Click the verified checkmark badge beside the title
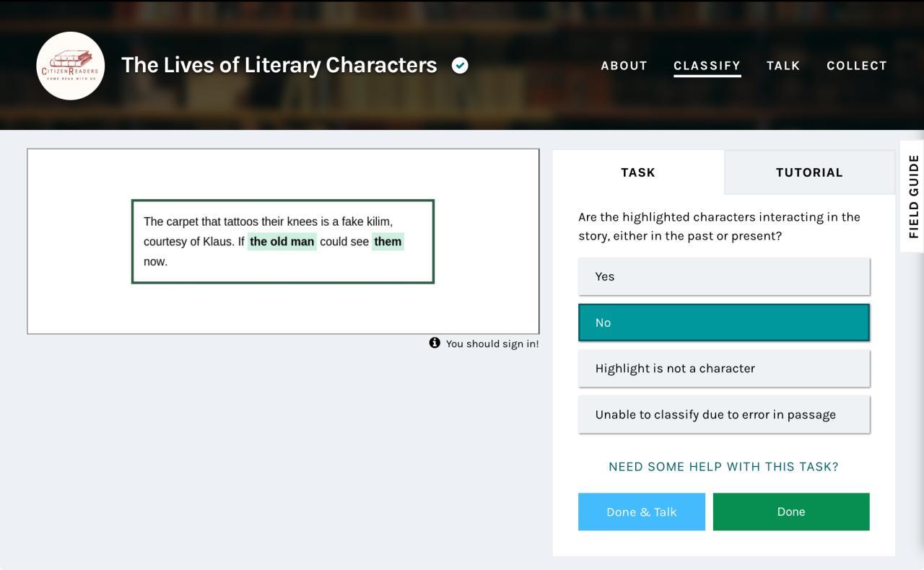This screenshot has height=570, width=924. 460,66
